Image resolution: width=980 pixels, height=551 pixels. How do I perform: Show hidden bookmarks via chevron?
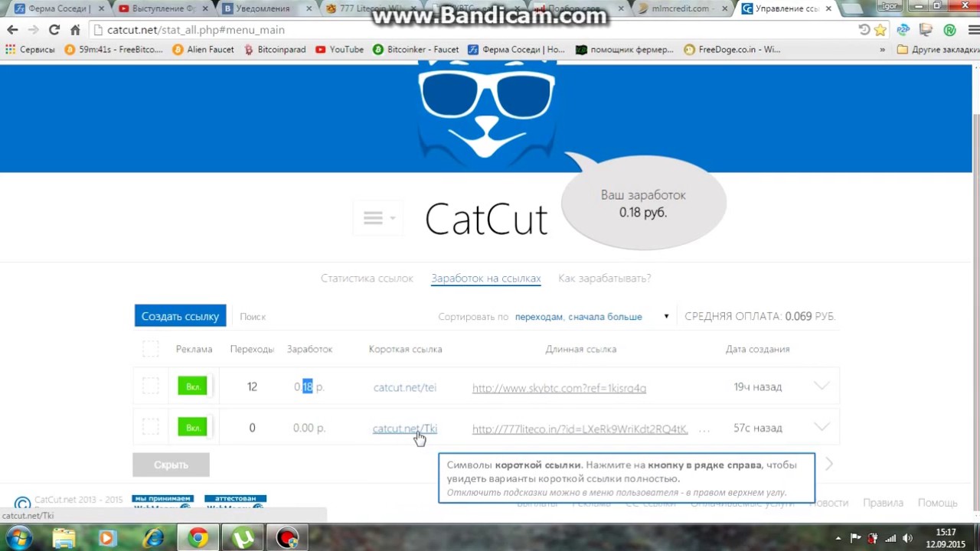pos(882,49)
